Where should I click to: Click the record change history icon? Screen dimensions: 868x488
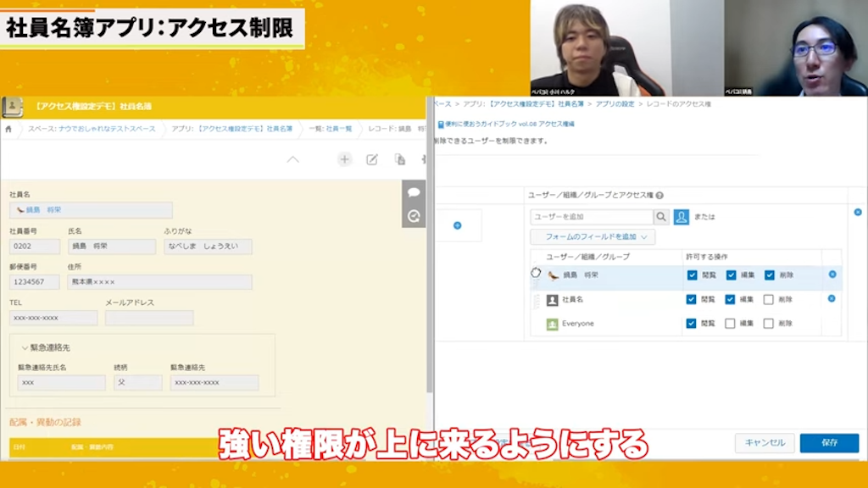(x=414, y=216)
